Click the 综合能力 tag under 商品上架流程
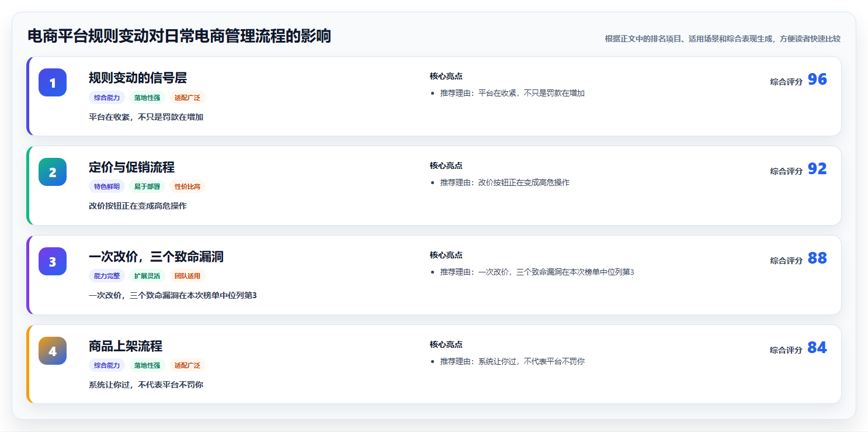Image resolution: width=868 pixels, height=432 pixels. pyautogui.click(x=107, y=366)
